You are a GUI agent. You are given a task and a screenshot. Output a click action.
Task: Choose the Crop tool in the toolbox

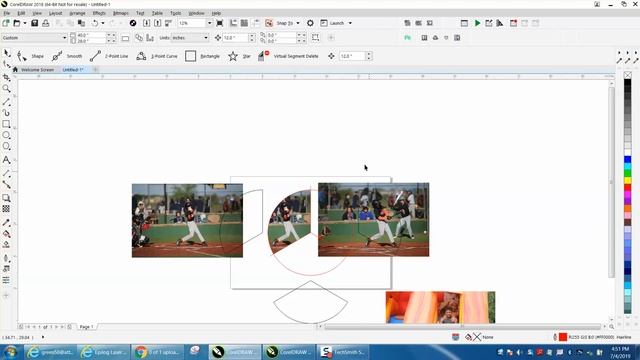point(7,77)
